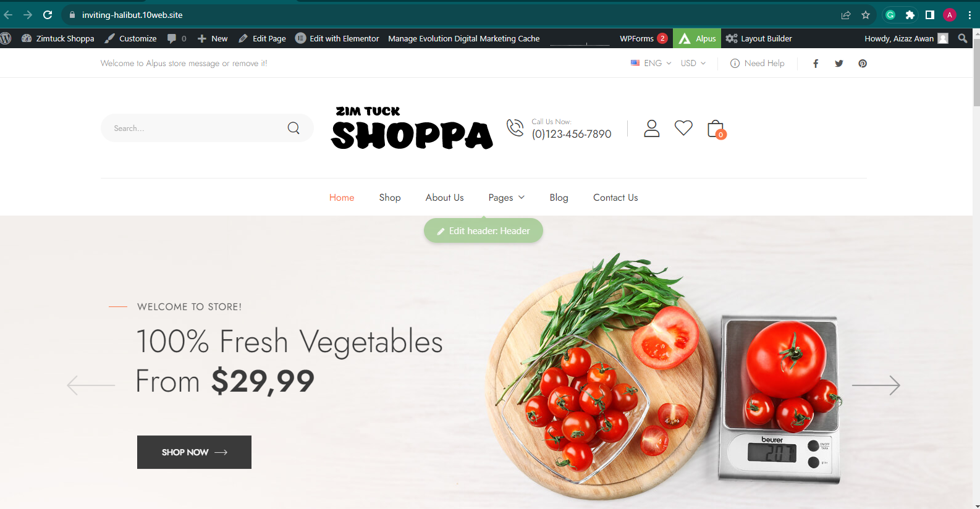The height and width of the screenshot is (509, 980).
Task: Open the user account icon
Action: tap(652, 128)
